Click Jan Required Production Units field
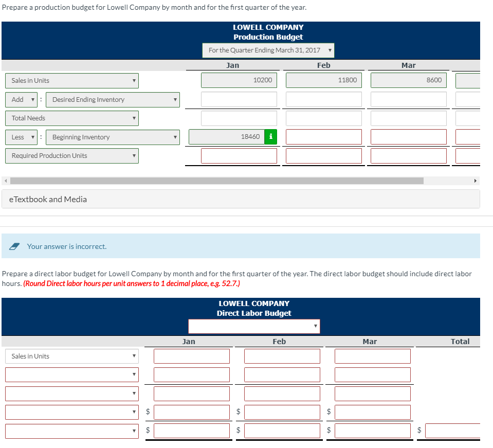Image resolution: width=493 pixels, height=448 pixels. coord(239,156)
